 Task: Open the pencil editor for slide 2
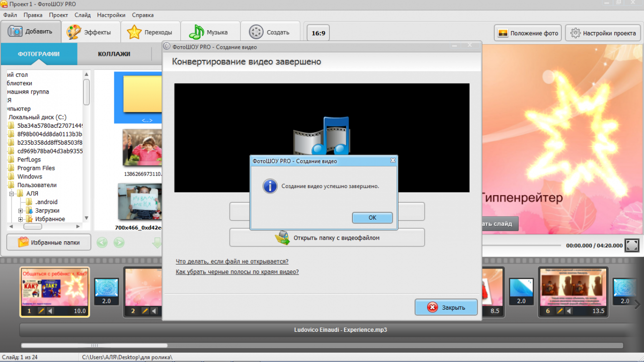145,311
